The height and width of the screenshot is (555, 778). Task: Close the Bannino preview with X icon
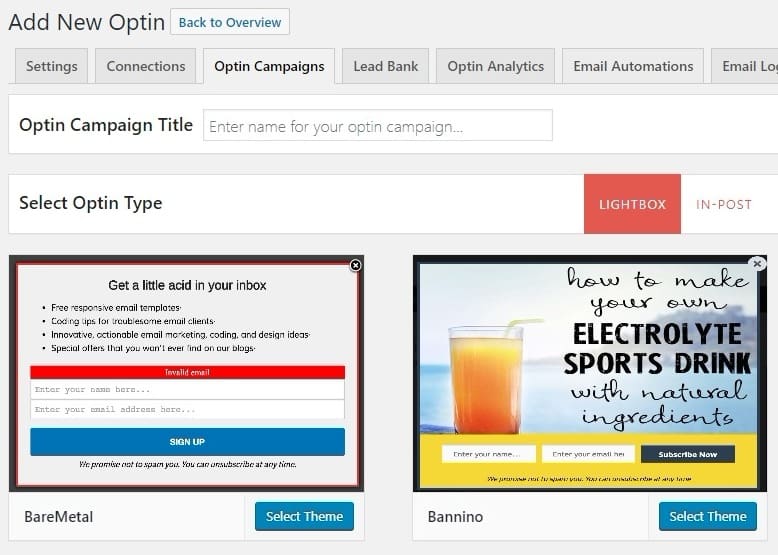pos(757,264)
